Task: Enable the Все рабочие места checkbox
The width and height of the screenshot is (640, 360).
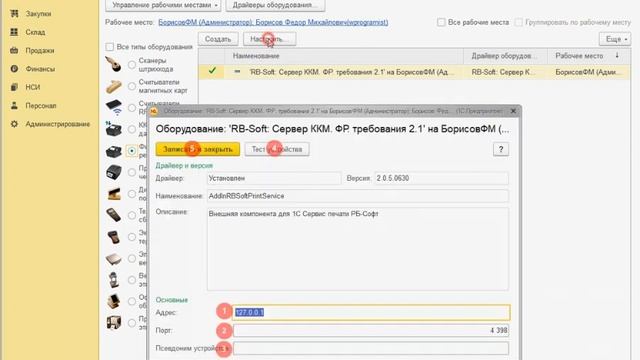Action: coord(441,22)
